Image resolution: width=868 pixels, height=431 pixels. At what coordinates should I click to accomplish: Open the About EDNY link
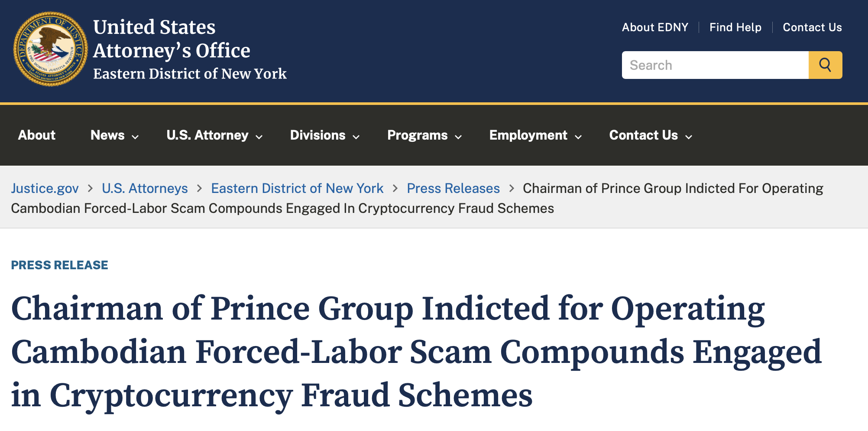(x=655, y=27)
